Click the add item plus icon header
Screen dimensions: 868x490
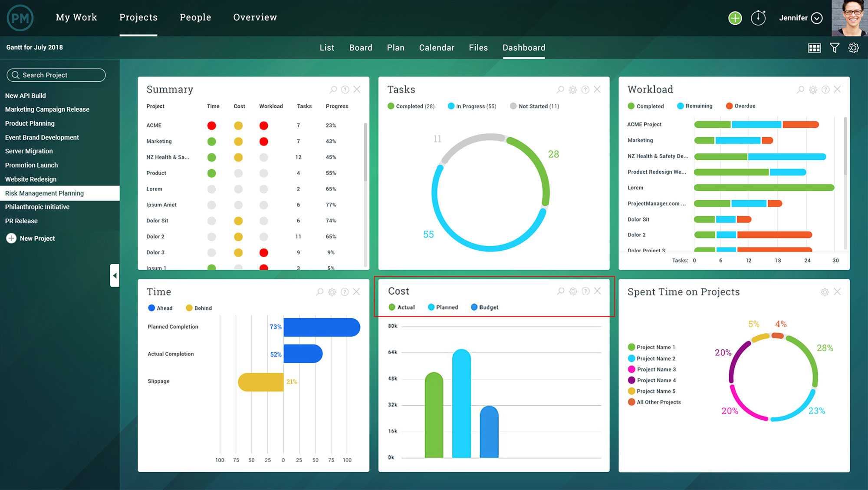point(735,17)
